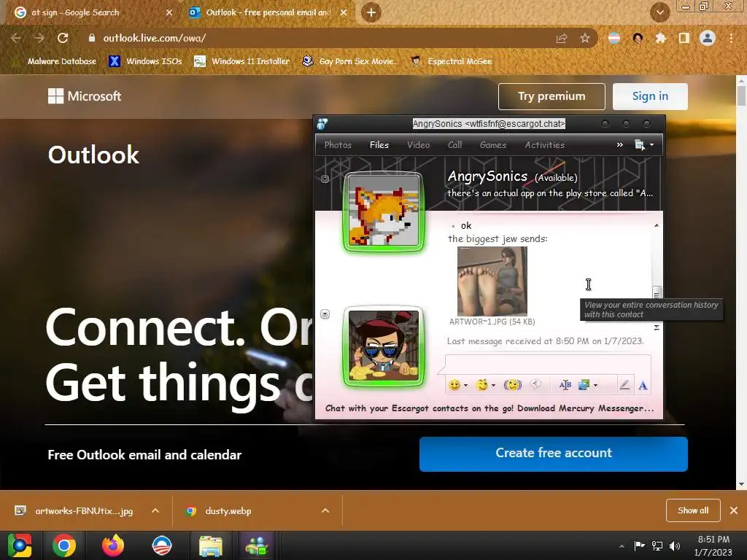Open the Windows ISOs bookmark
The width and height of the screenshot is (747, 560).
[x=146, y=61]
